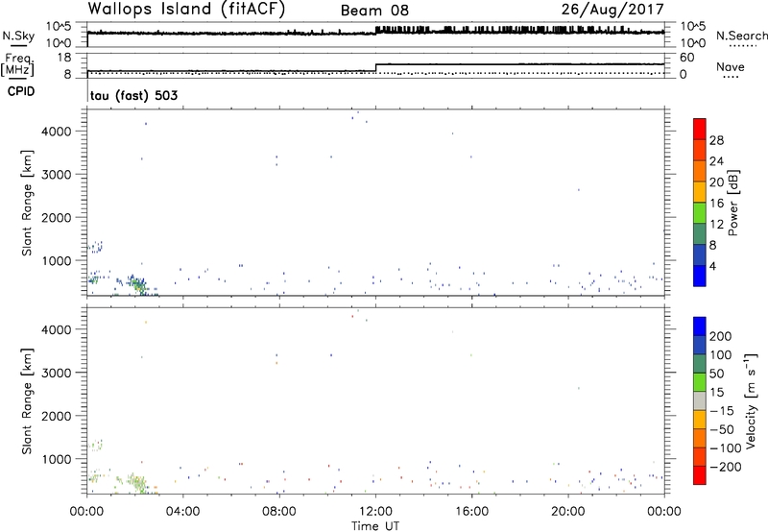The image size is (768, 532).
Task: Click the 'tau (fast) 503' text
Action: [x=133, y=95]
